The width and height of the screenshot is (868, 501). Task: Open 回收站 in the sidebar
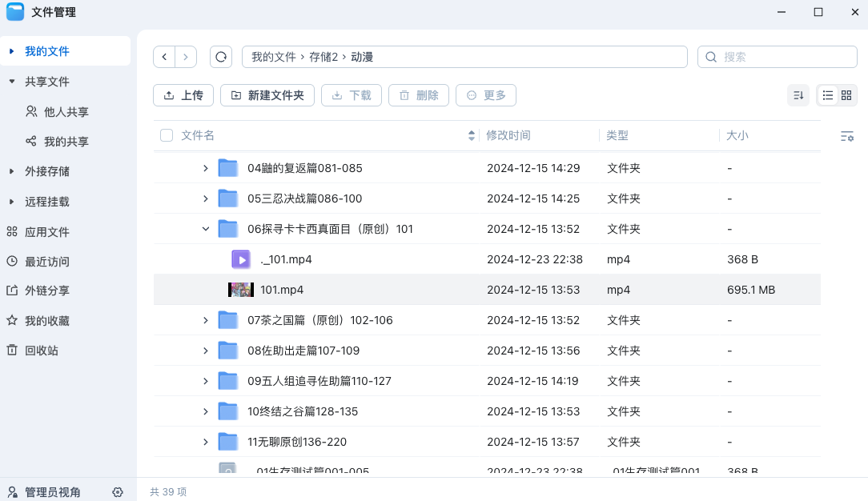coord(41,351)
